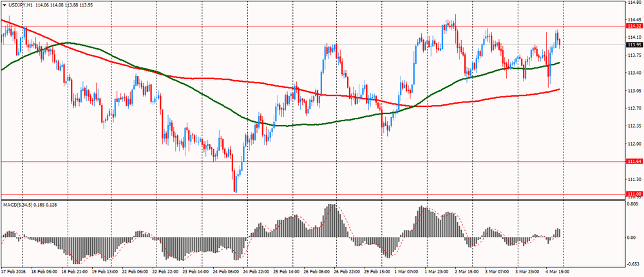
Task: Click the 114.80 price scale label
Action: click(634, 3)
